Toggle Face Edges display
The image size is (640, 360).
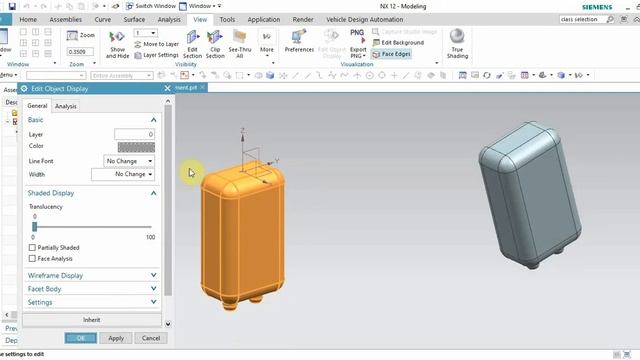tap(391, 54)
